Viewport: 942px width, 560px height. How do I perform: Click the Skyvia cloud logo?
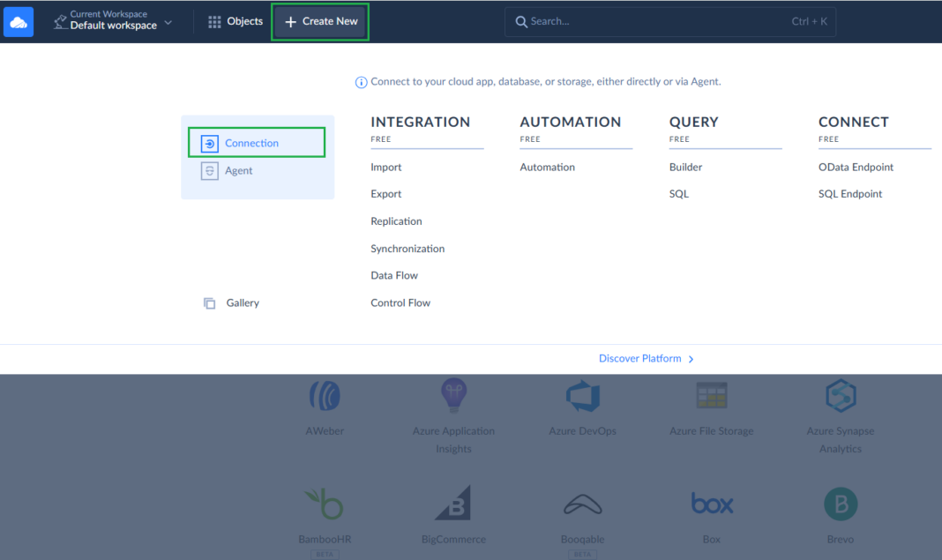pos(19,20)
